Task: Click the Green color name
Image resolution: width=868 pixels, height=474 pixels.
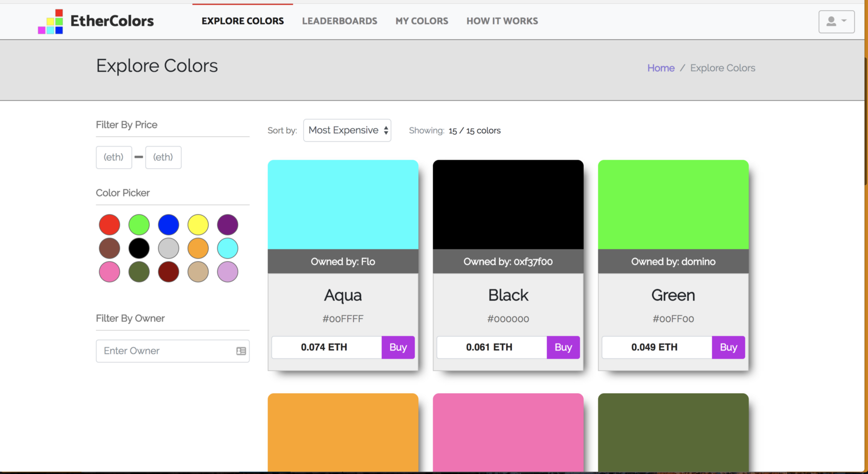Action: point(673,295)
